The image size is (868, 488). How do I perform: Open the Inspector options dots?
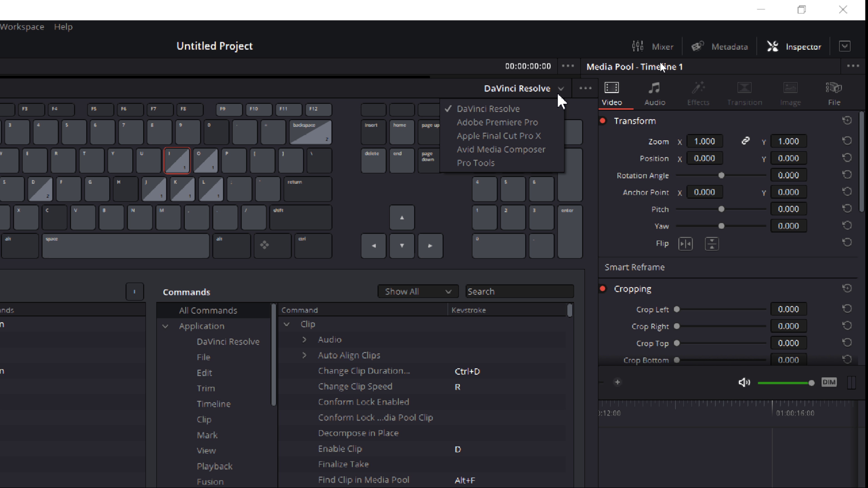(x=853, y=66)
